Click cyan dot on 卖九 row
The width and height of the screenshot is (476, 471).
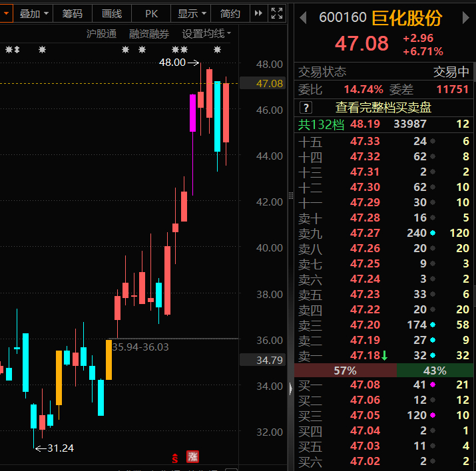click(x=433, y=233)
